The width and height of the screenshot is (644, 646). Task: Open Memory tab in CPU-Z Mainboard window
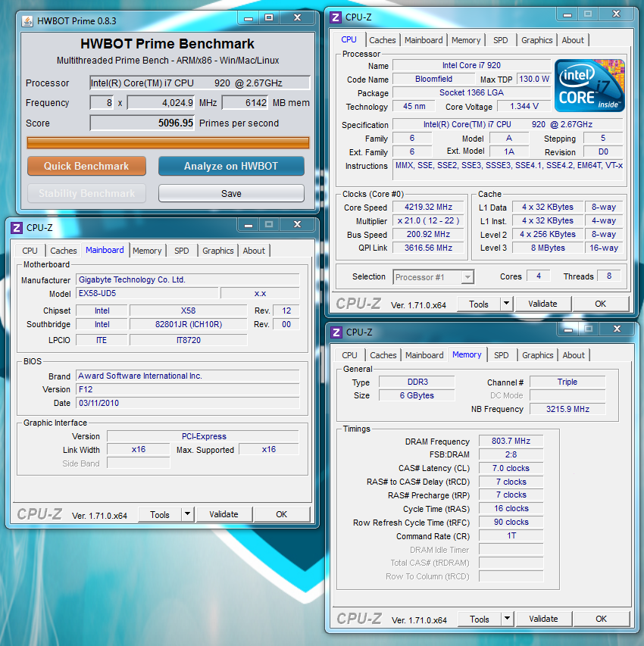pyautogui.click(x=147, y=251)
